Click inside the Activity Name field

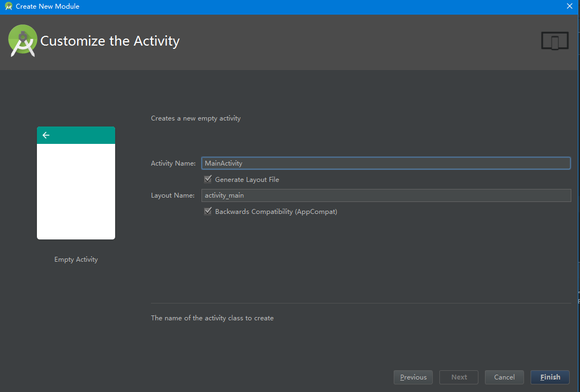click(326, 163)
